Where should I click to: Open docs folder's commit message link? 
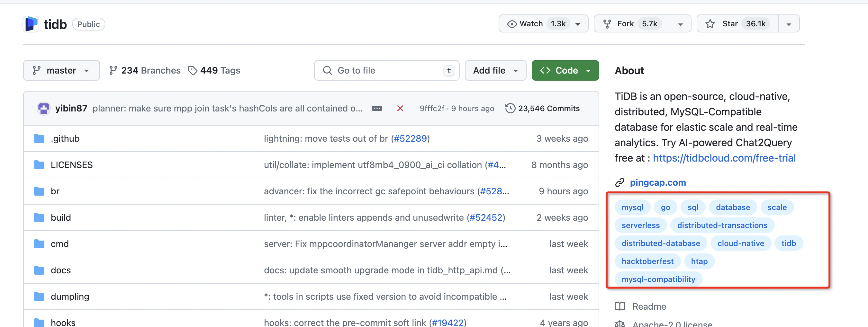pyautogui.click(x=387, y=270)
